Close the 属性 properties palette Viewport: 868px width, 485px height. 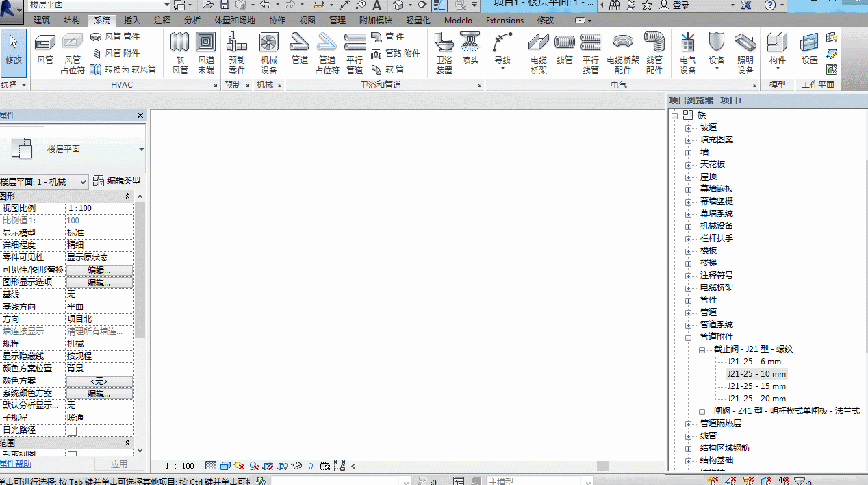141,116
